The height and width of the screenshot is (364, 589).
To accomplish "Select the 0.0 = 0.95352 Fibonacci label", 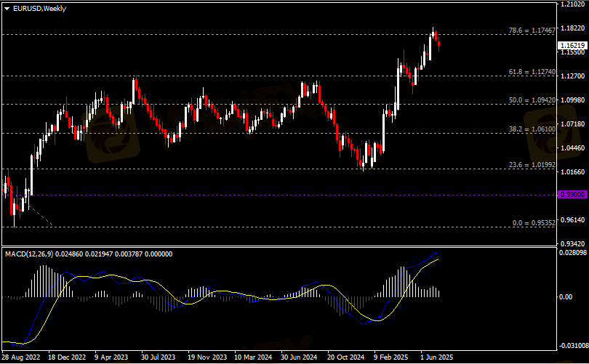I will [x=534, y=223].
